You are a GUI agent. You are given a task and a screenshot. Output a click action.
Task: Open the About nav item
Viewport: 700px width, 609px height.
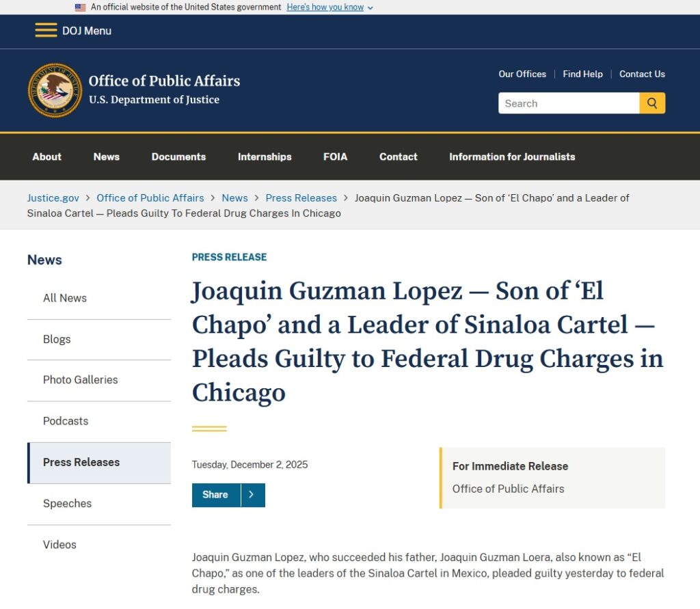47,157
